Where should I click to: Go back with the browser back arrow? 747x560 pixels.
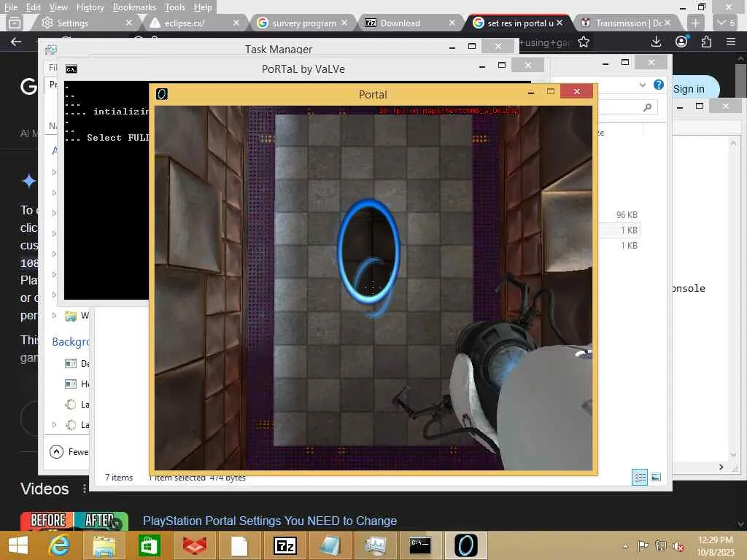click(x=16, y=42)
